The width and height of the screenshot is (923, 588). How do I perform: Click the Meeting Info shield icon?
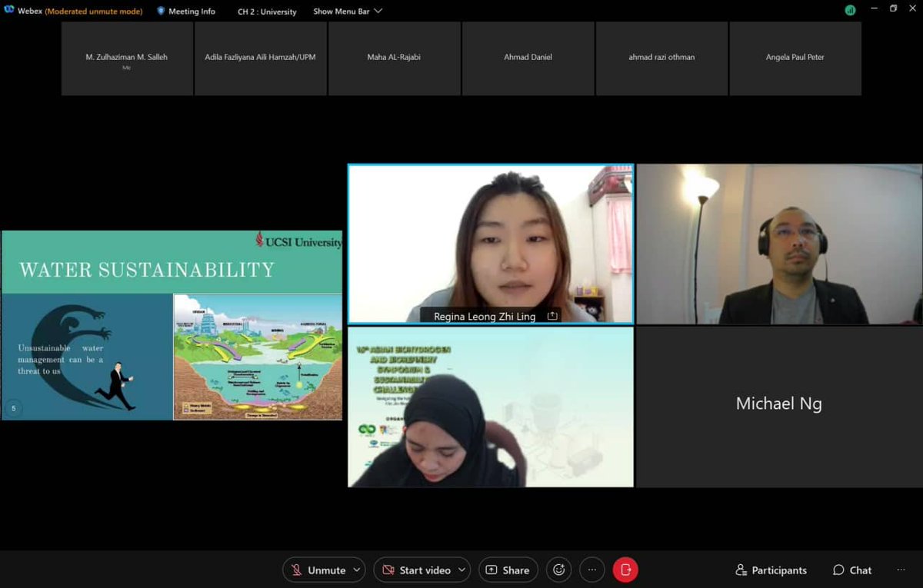161,11
